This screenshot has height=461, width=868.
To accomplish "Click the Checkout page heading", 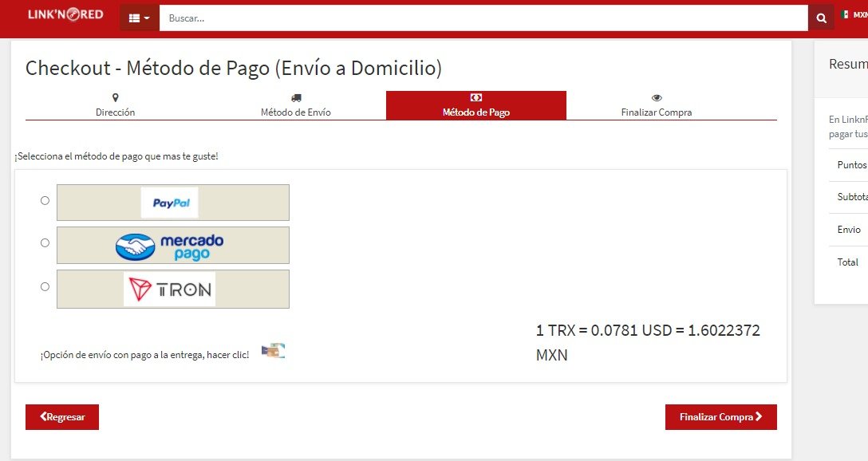I will point(234,68).
